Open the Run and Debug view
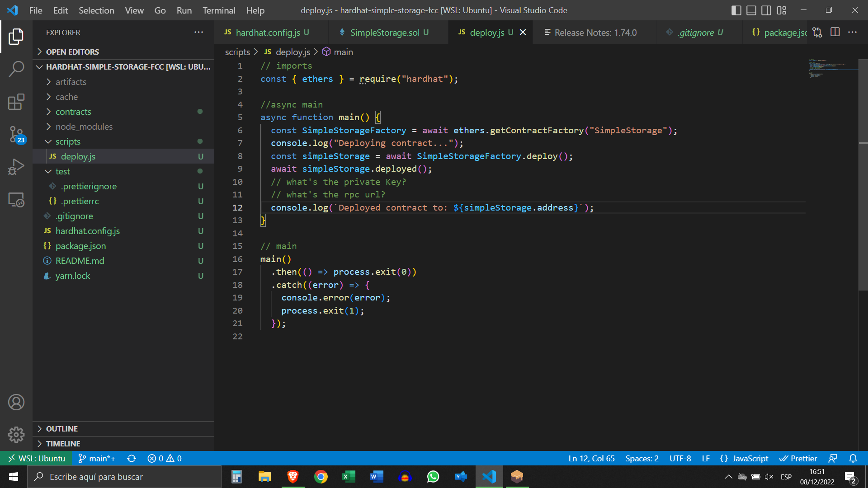The image size is (868, 488). coord(16,166)
